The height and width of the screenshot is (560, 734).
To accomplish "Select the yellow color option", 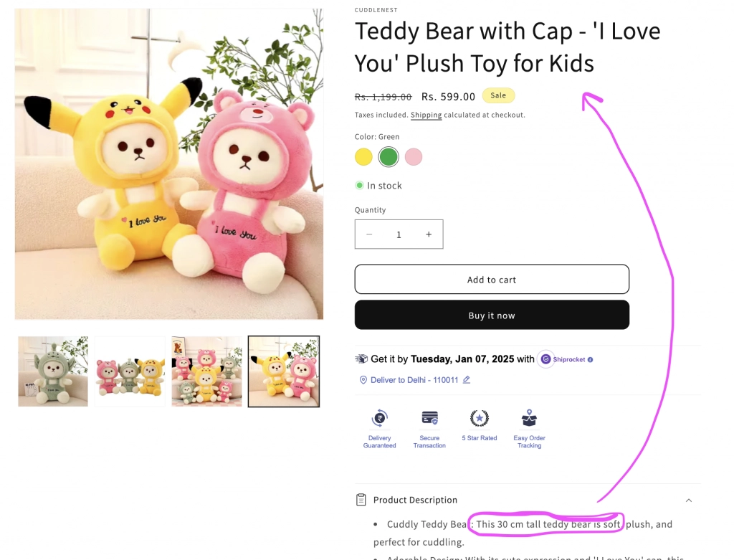I will (x=364, y=157).
